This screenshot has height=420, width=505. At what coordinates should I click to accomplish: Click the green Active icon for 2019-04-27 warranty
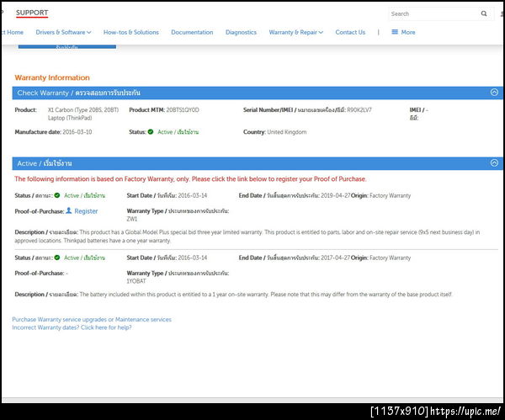point(57,195)
